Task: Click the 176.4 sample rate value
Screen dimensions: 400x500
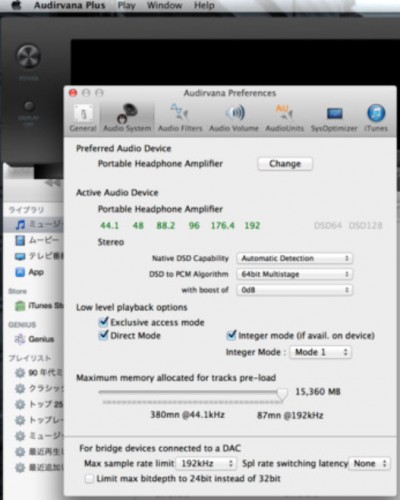Action: pos(223,226)
